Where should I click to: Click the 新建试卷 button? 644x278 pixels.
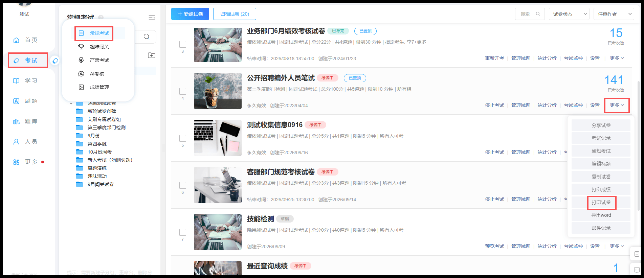[190, 14]
